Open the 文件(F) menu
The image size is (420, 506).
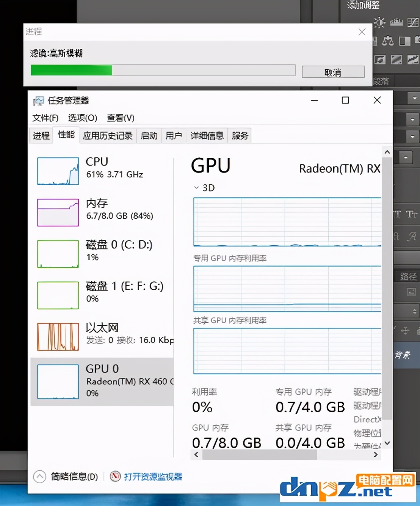click(x=45, y=118)
